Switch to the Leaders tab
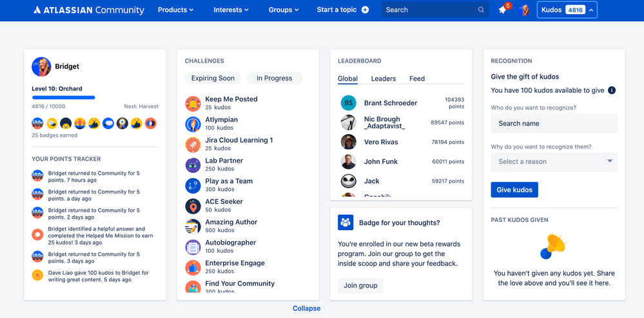Screen dimensions: 644x318 coord(383,79)
